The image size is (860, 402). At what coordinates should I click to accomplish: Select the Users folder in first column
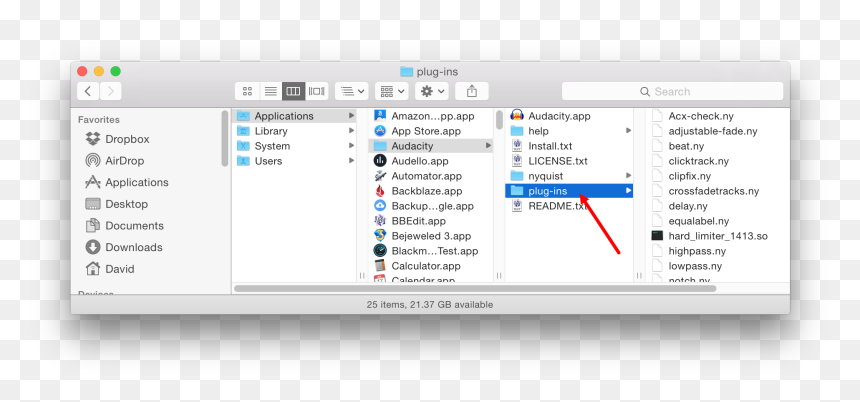pos(294,161)
